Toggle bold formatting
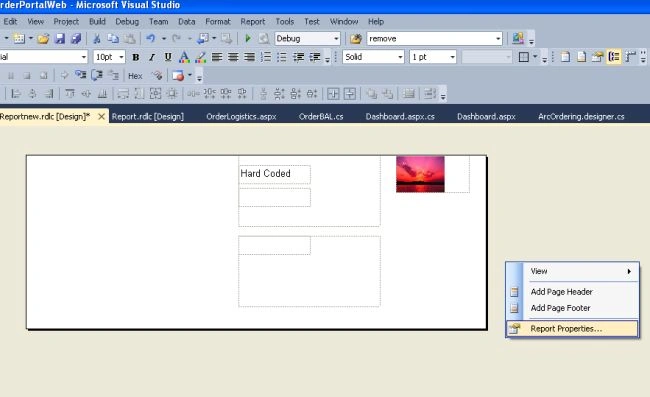This screenshot has width=650, height=397. point(136,57)
